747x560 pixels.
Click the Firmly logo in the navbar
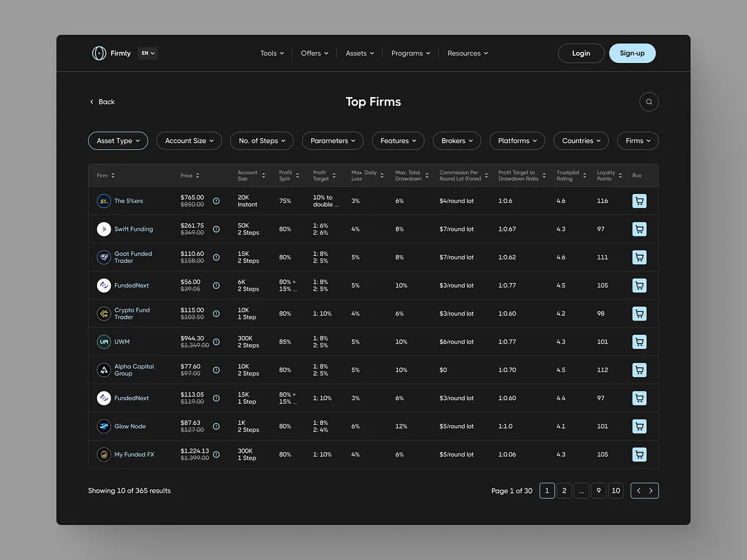click(x=111, y=53)
